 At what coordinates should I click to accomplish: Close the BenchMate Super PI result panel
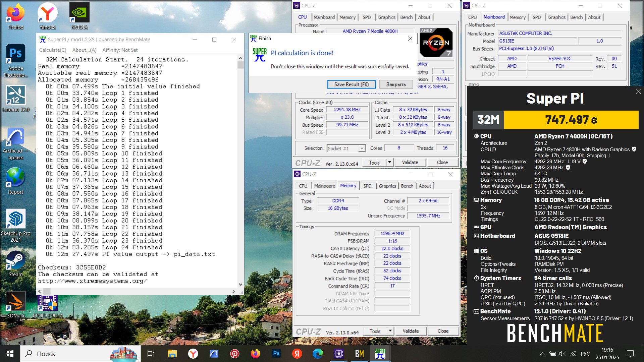point(638,92)
